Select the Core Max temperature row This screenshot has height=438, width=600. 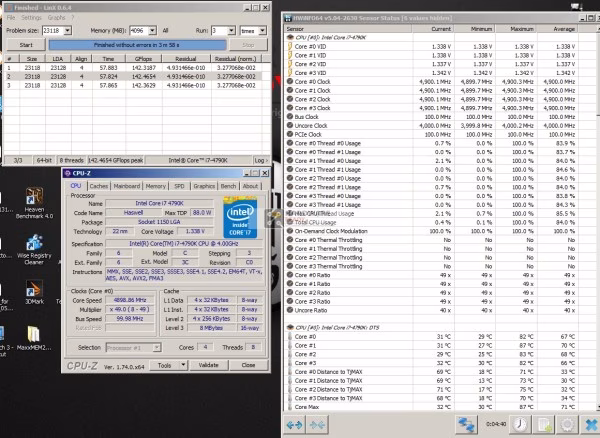432,407
